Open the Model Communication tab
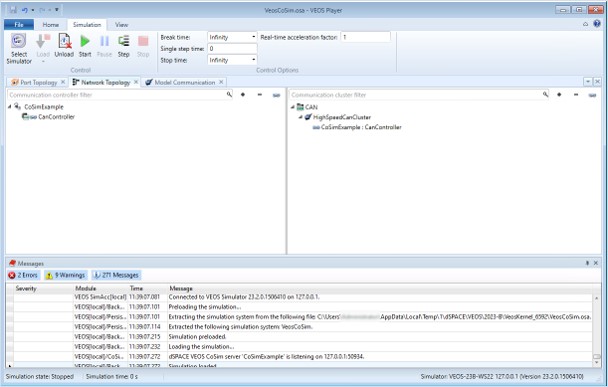 (185, 82)
